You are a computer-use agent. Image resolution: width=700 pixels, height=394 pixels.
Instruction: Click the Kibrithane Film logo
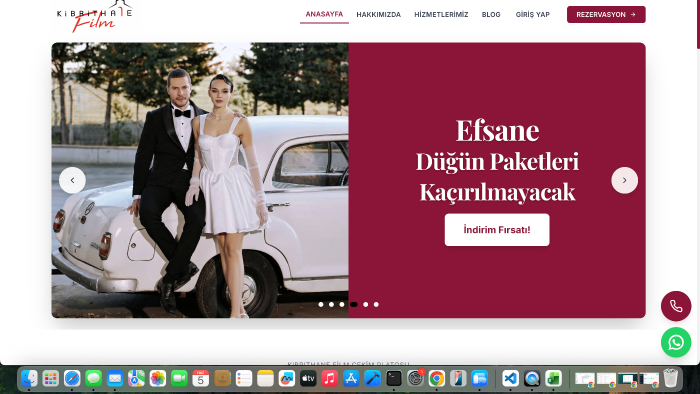click(x=94, y=16)
